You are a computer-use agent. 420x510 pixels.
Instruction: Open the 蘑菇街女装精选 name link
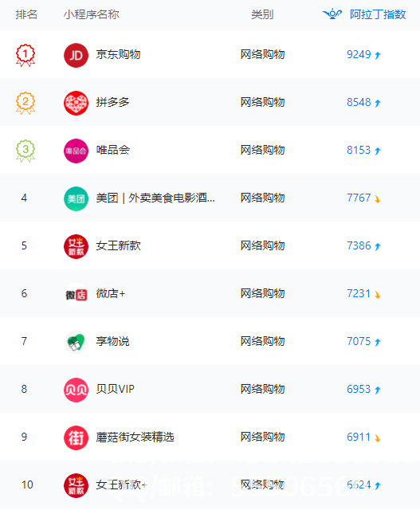[x=135, y=437]
